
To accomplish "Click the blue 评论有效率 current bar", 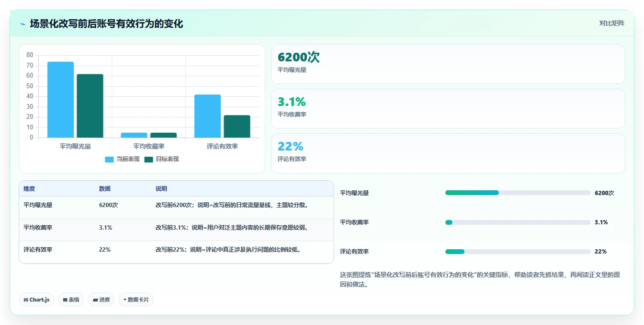I will [x=207, y=116].
